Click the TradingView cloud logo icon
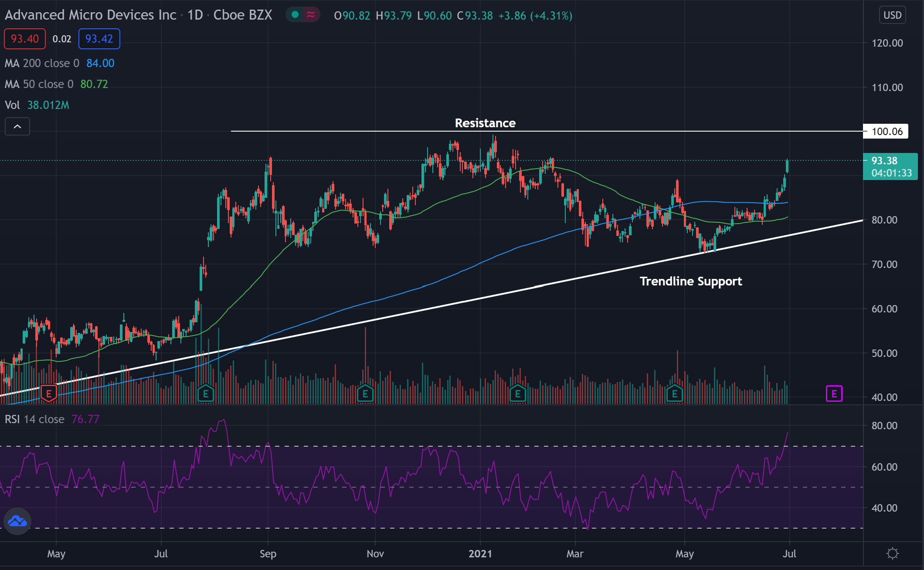 pyautogui.click(x=17, y=521)
